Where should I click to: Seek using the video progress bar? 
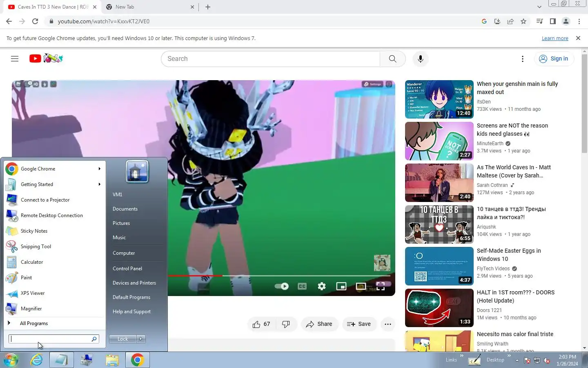pos(279,276)
